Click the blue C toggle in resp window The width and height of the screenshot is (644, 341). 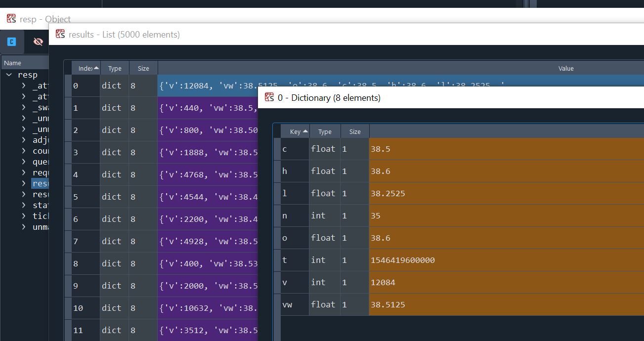point(12,42)
